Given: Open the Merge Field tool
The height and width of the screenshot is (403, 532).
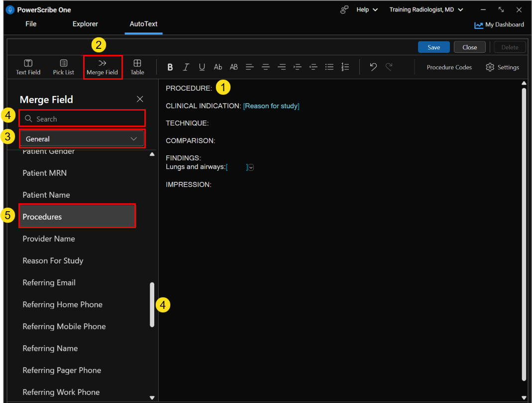Looking at the screenshot, I should 102,67.
